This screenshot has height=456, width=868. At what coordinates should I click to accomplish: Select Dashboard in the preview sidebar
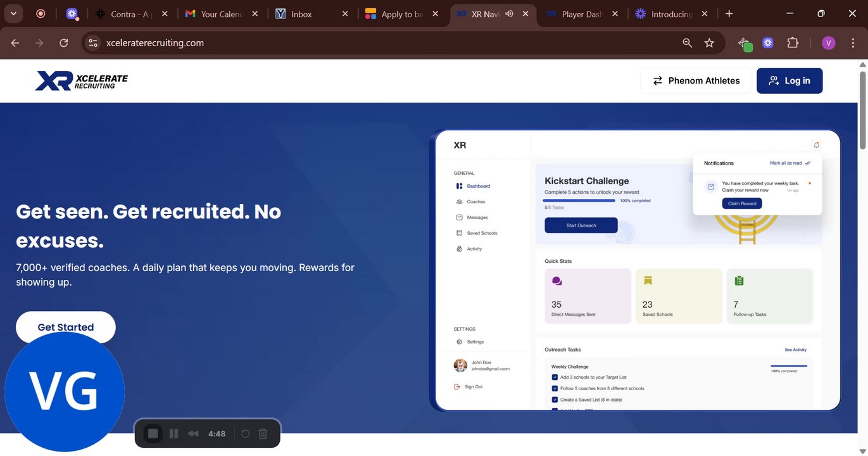(473, 186)
